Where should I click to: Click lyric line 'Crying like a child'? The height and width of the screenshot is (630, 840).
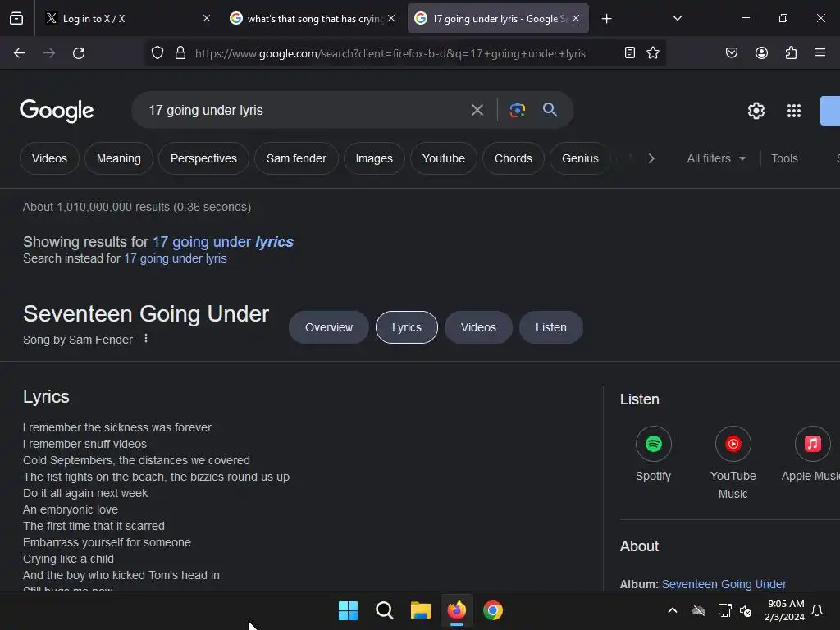coord(68,559)
